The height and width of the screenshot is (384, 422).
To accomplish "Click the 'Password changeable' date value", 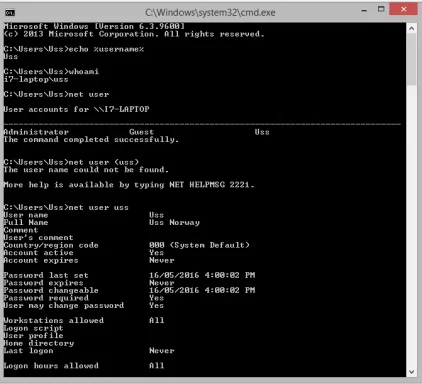I will (x=202, y=290).
